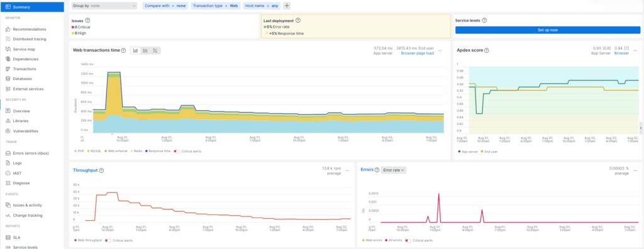Click the Last deployment help icon
Viewport: 644px width, 249px height.
pyautogui.click(x=298, y=20)
